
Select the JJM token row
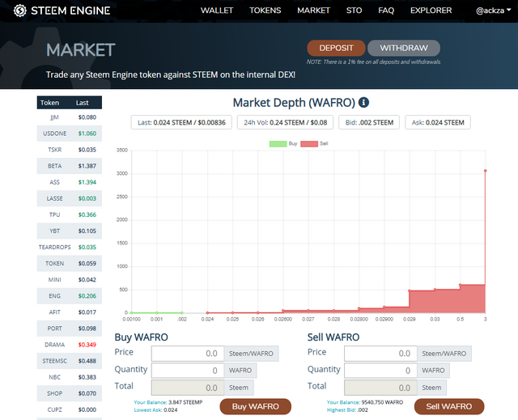pyautogui.click(x=70, y=117)
